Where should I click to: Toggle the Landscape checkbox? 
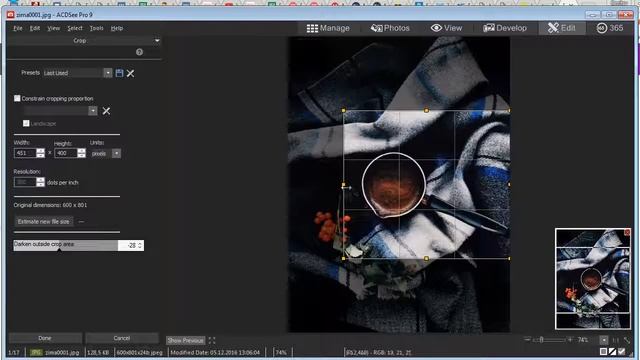tap(26, 123)
